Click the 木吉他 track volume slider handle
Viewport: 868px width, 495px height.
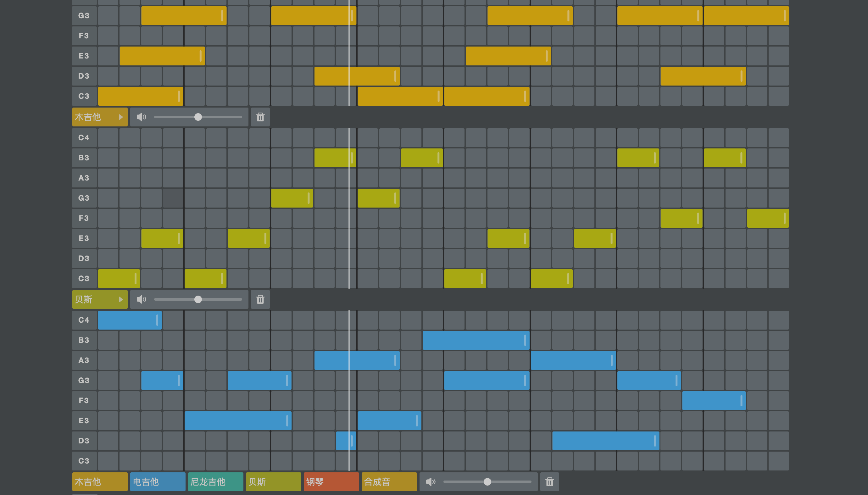pos(198,117)
